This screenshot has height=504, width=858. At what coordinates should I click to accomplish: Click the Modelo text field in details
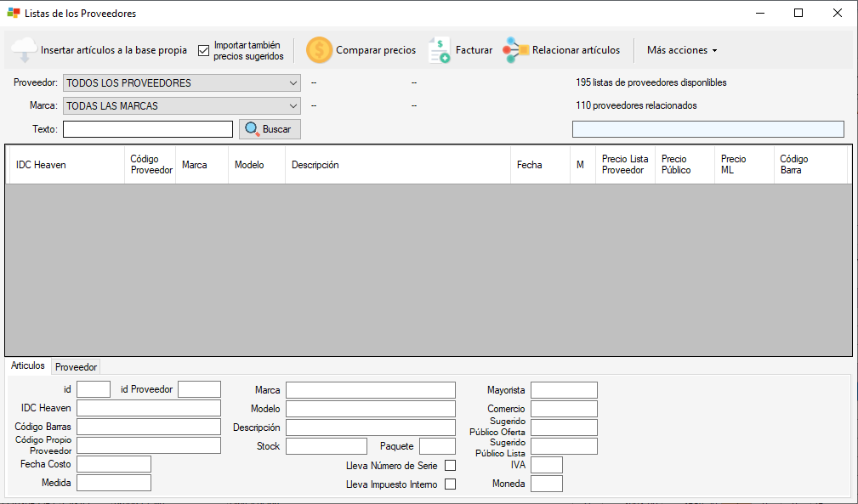pos(371,409)
